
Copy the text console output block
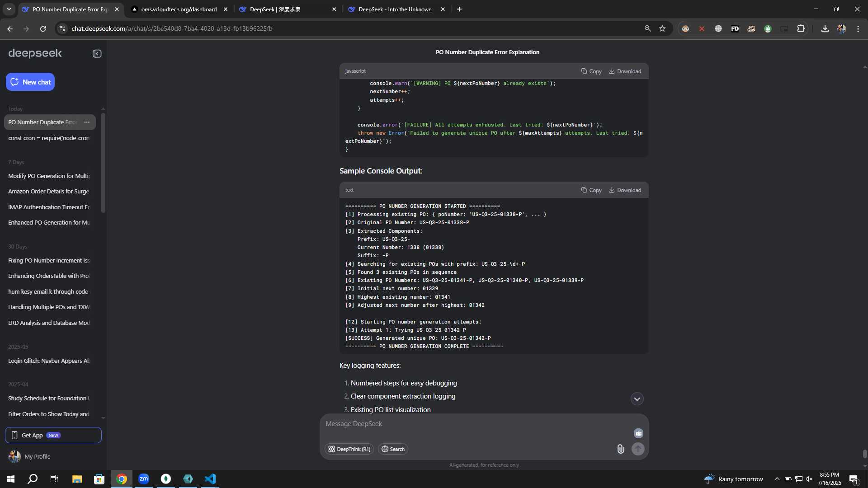click(591, 190)
